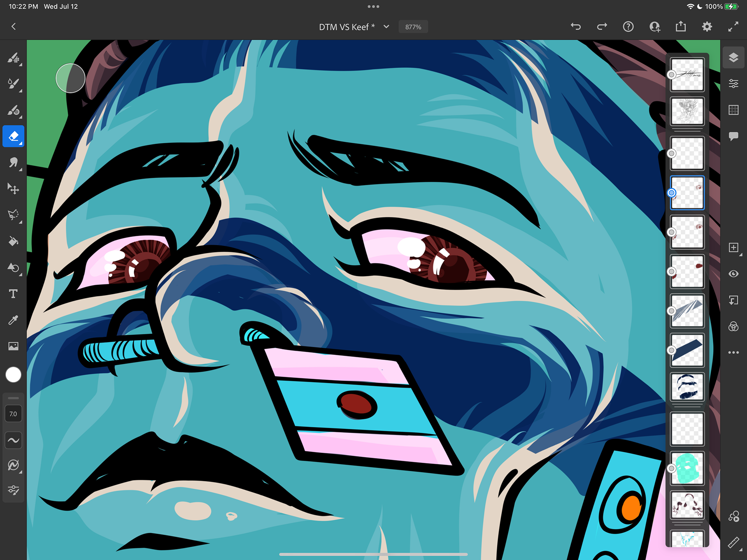This screenshot has width=747, height=560.
Task: Tap the white foreground color chip
Action: pyautogui.click(x=14, y=374)
